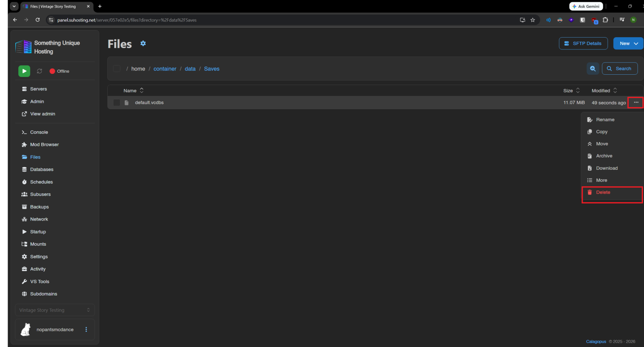Sort files by Name

click(x=133, y=91)
